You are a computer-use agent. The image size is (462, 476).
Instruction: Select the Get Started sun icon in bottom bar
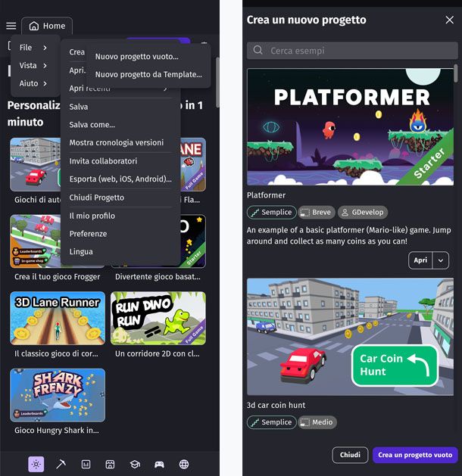coord(36,464)
